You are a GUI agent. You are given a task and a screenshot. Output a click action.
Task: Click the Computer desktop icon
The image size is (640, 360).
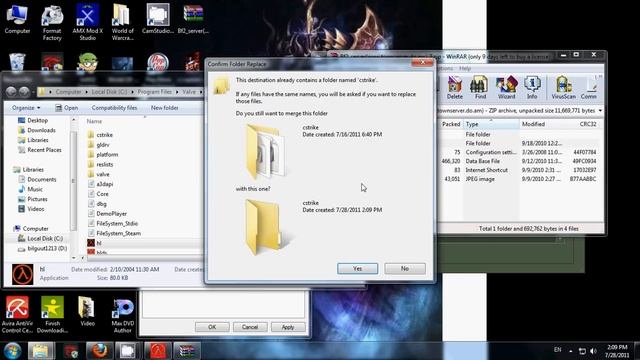click(17, 18)
